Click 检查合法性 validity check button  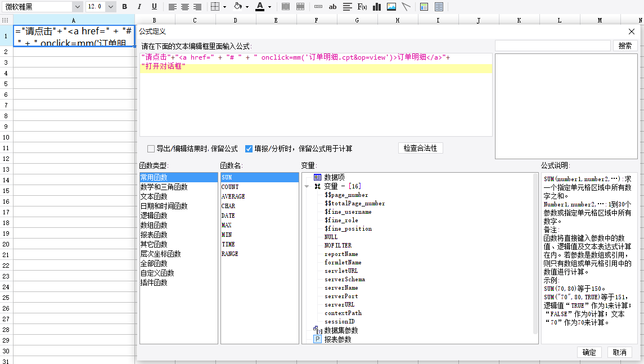tap(421, 149)
